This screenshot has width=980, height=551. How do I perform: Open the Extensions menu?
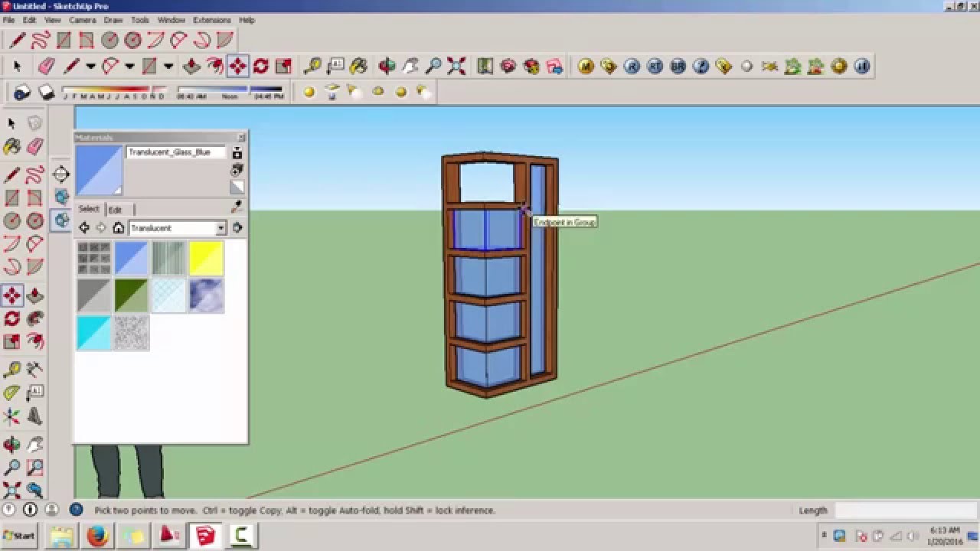point(211,20)
